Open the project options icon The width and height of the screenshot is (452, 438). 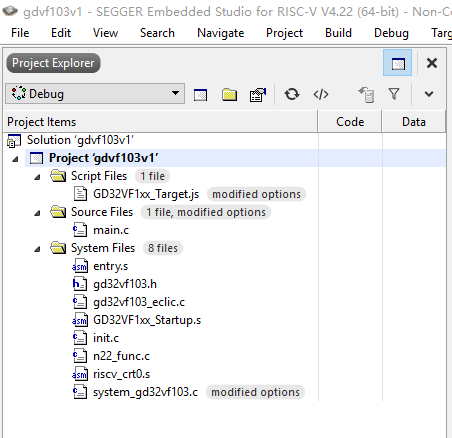pos(258,95)
